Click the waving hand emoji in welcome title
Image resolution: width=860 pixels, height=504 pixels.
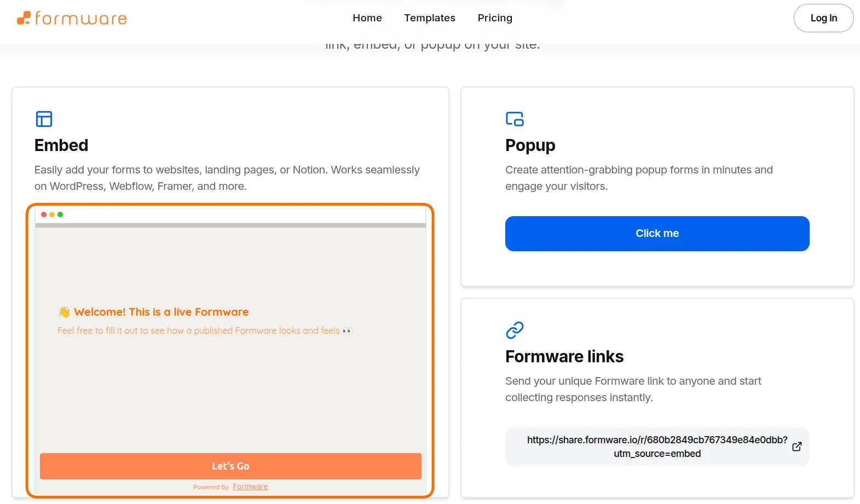(x=64, y=312)
